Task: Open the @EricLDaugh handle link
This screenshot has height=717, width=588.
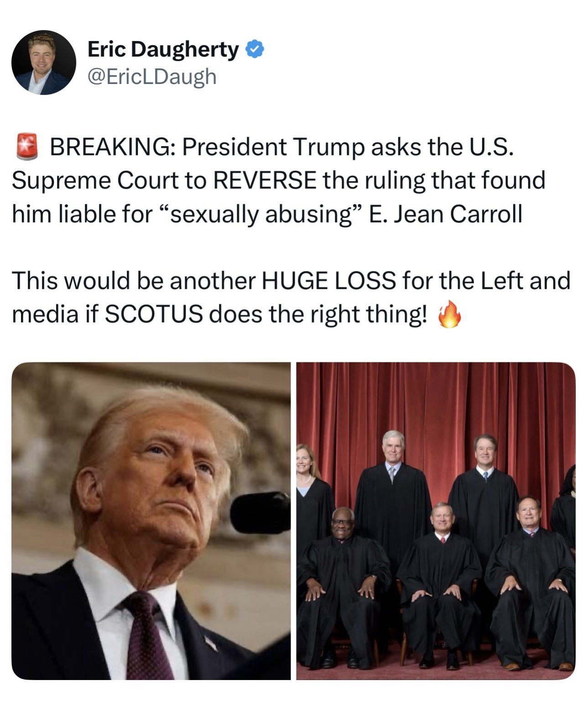Action: pyautogui.click(x=151, y=76)
